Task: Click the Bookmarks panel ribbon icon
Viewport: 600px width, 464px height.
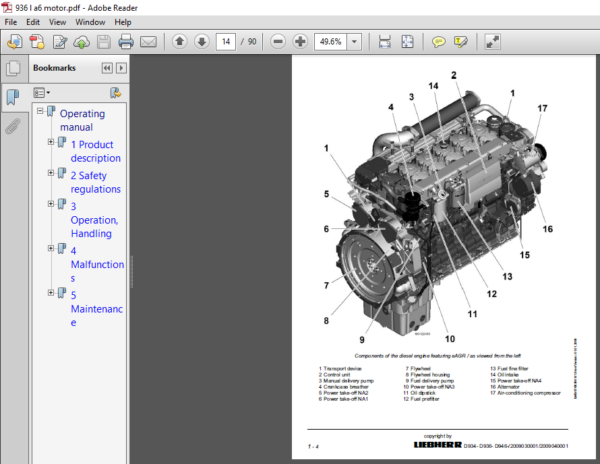Action: (13, 97)
